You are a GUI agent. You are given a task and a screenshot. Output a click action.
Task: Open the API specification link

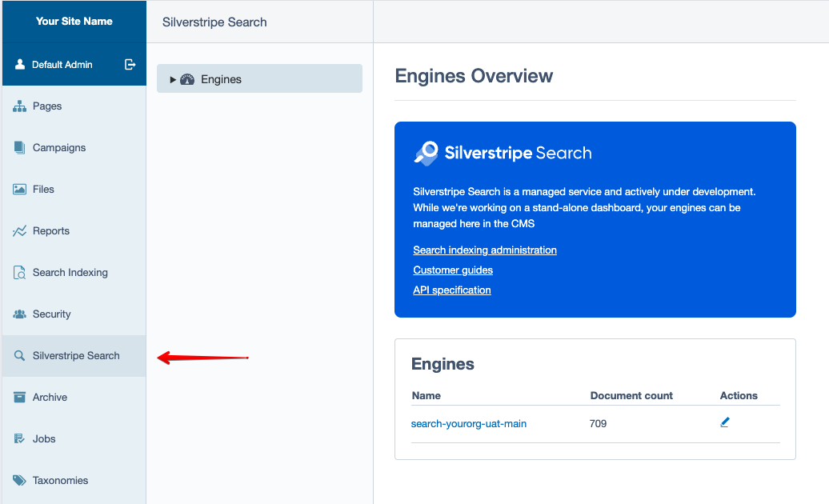[x=452, y=290]
